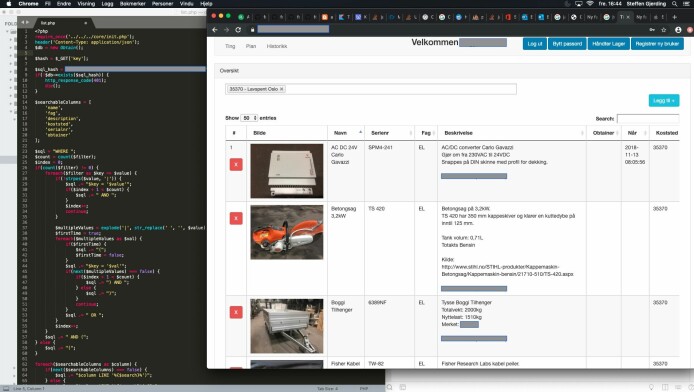Open a new Chrome tab with plus

point(675,17)
